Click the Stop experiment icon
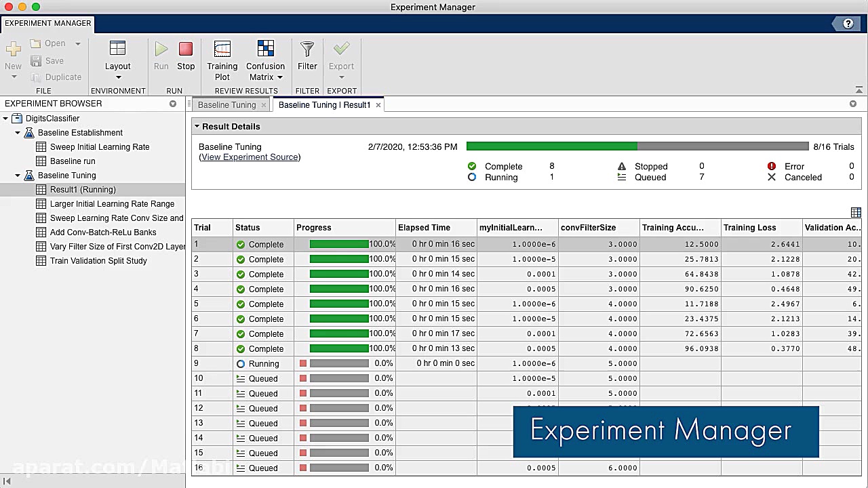 click(186, 49)
